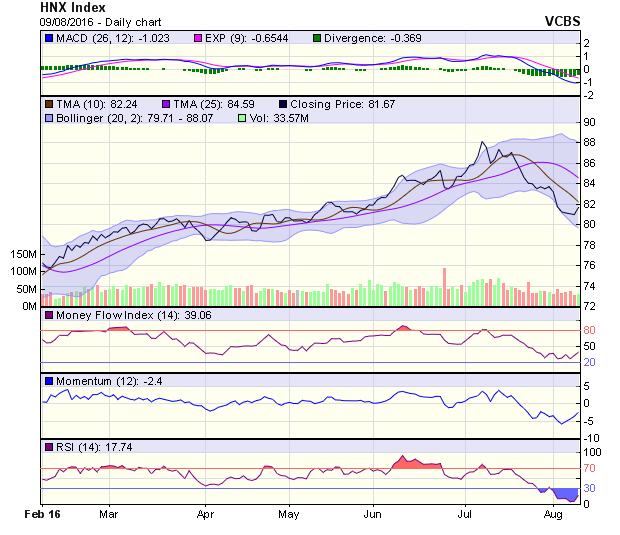The height and width of the screenshot is (535, 620).
Task: Select the blue Momentum (12) legend marker
Action: click(x=50, y=381)
